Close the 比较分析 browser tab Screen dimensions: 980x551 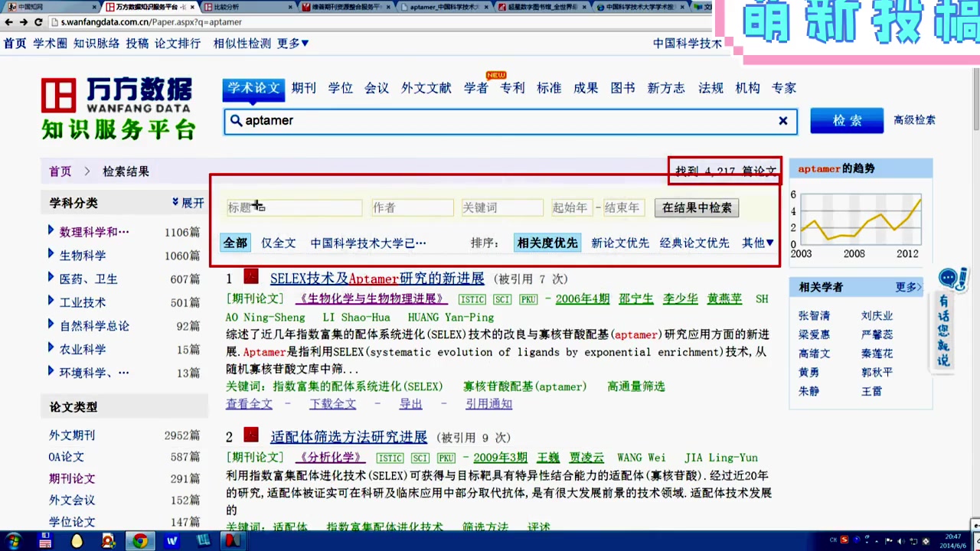292,7
